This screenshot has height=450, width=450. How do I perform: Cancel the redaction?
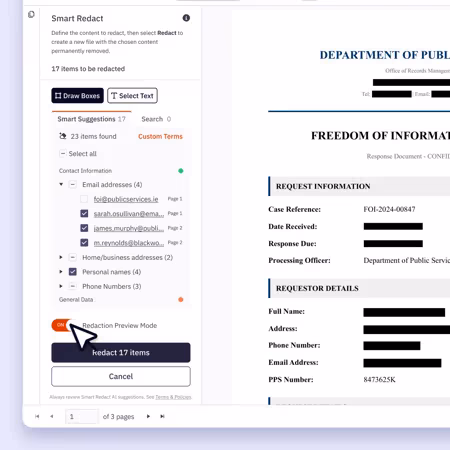click(121, 376)
